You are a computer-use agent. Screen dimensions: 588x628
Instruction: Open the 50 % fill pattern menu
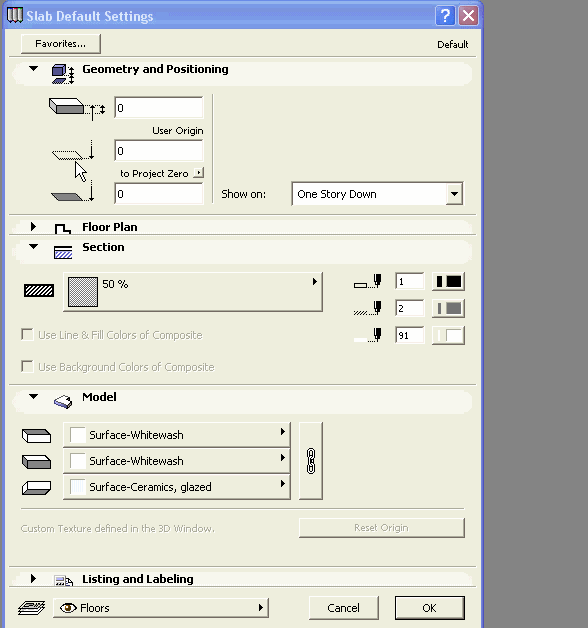point(193,292)
